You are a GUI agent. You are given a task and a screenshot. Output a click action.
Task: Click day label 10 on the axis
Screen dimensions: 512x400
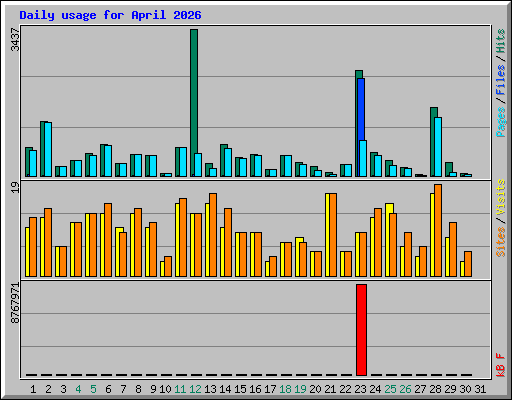(x=165, y=389)
